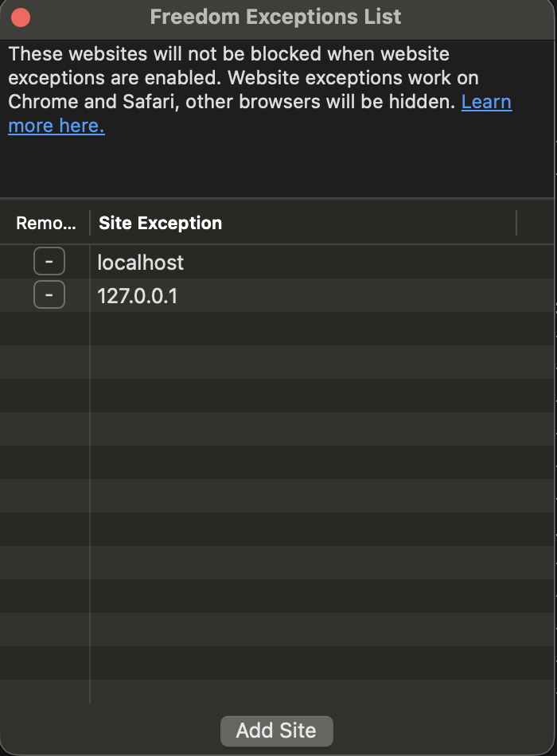Click the Add Site button
Screen dimensions: 557x756
(x=276, y=731)
